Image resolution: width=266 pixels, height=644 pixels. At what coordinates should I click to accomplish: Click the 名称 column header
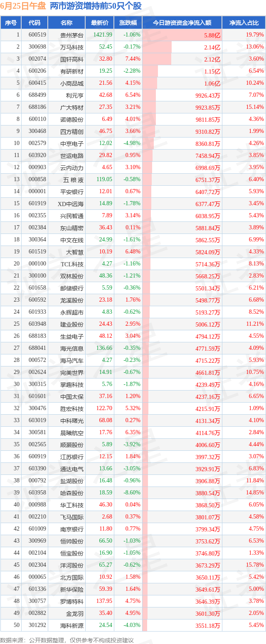(x=66, y=23)
